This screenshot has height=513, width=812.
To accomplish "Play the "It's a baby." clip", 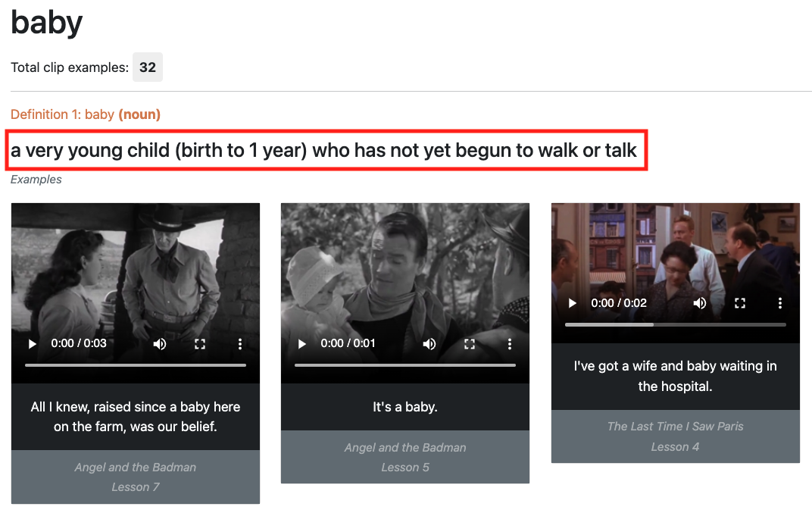I will (x=302, y=343).
